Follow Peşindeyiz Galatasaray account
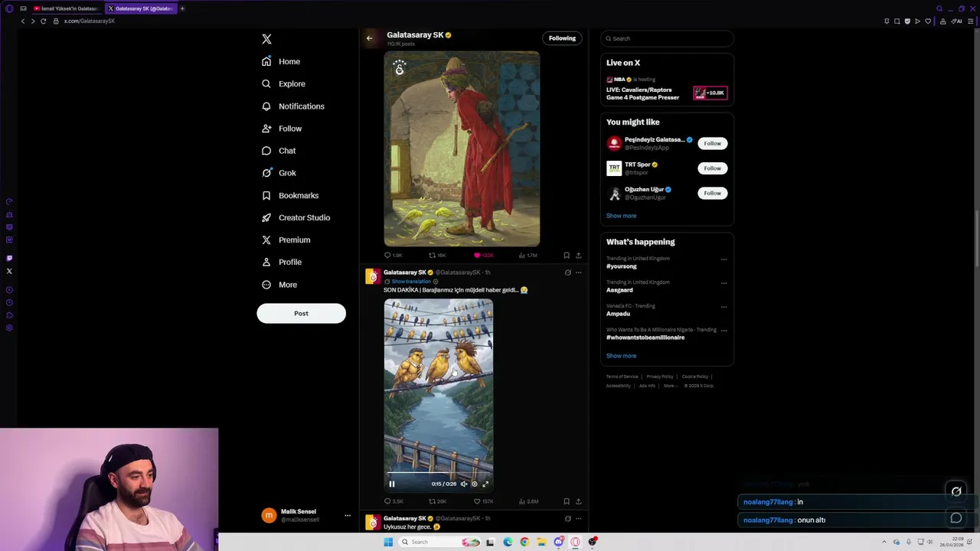 pyautogui.click(x=712, y=143)
